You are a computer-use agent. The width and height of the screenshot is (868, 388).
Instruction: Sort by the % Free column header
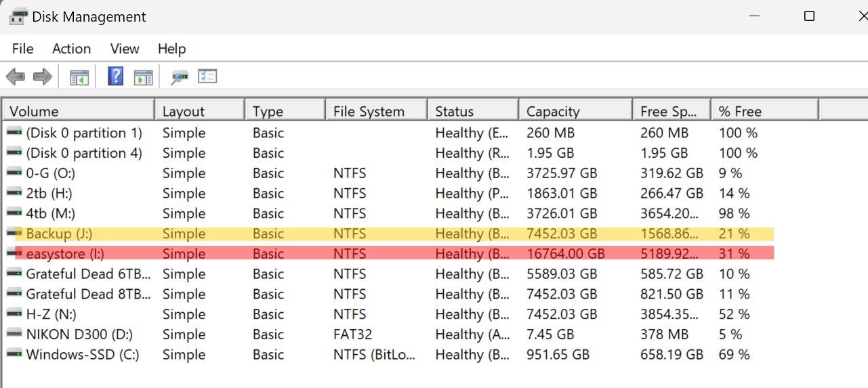740,111
